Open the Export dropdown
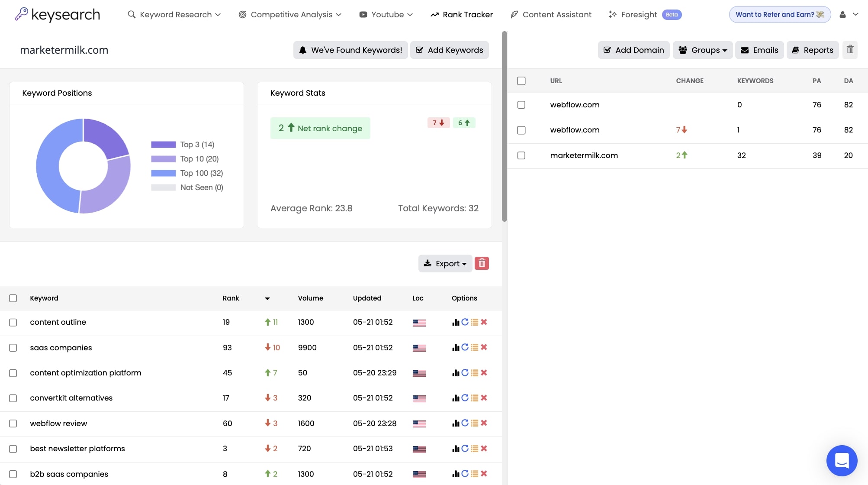The height and width of the screenshot is (485, 868). pyautogui.click(x=445, y=263)
